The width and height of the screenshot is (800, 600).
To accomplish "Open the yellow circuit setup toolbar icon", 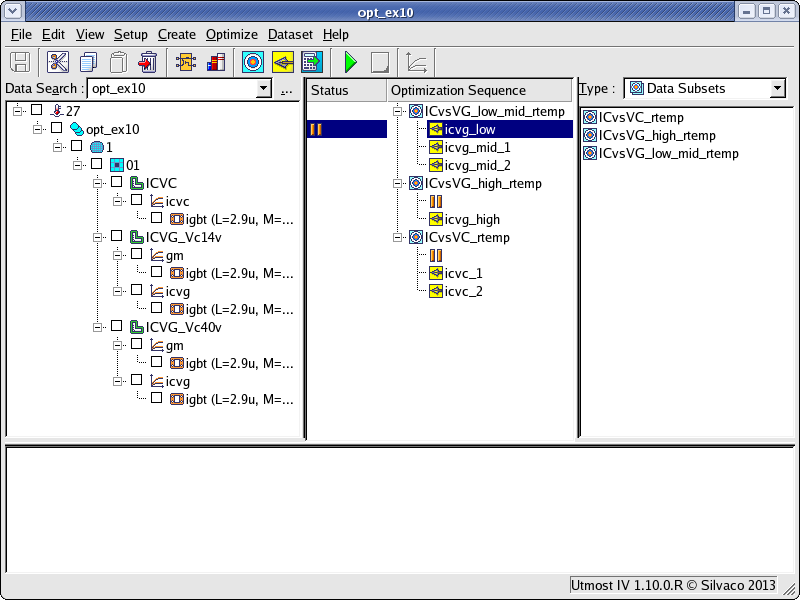I will point(185,62).
